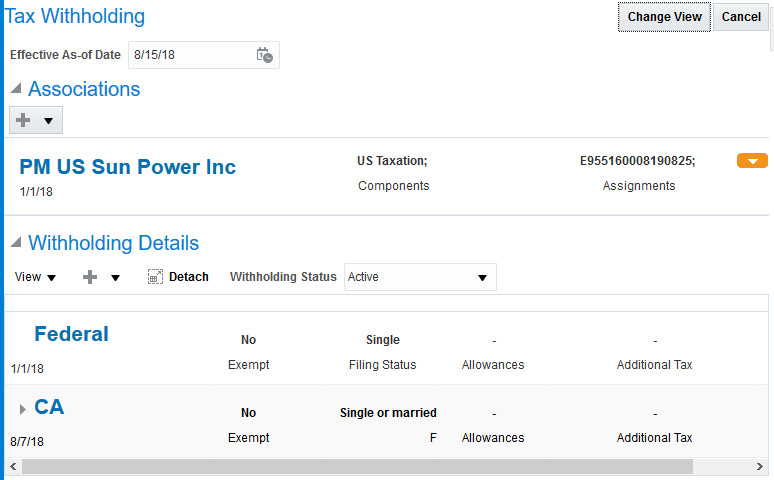774x480 pixels.
Task: Open the orange actions menu for PM US Sun Power
Action: coord(752,161)
